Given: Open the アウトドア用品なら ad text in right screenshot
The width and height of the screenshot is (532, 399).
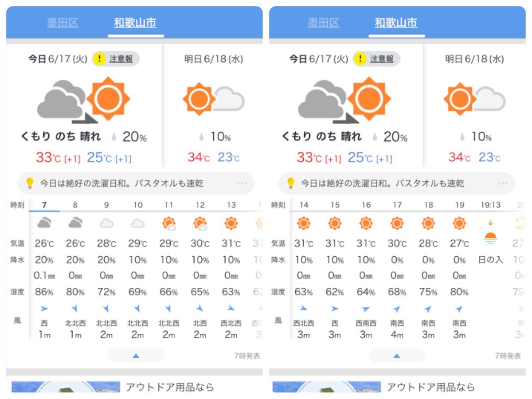Looking at the screenshot, I should click(x=430, y=387).
